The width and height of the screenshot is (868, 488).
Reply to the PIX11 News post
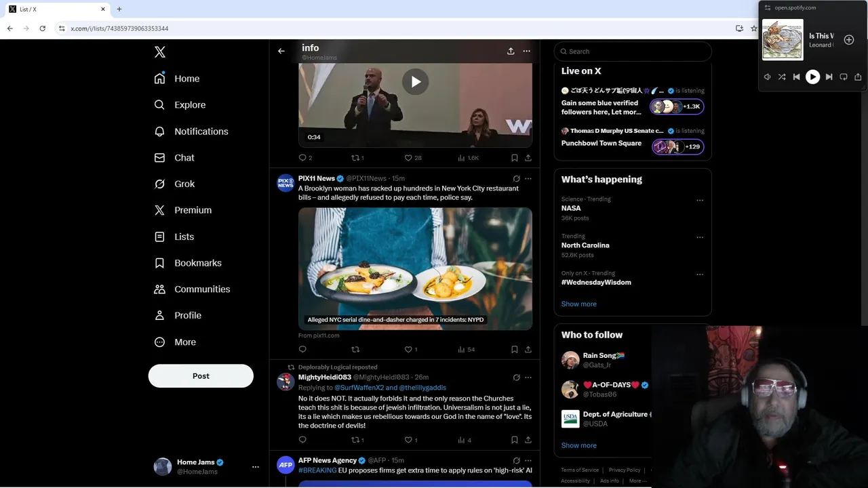pyautogui.click(x=302, y=350)
